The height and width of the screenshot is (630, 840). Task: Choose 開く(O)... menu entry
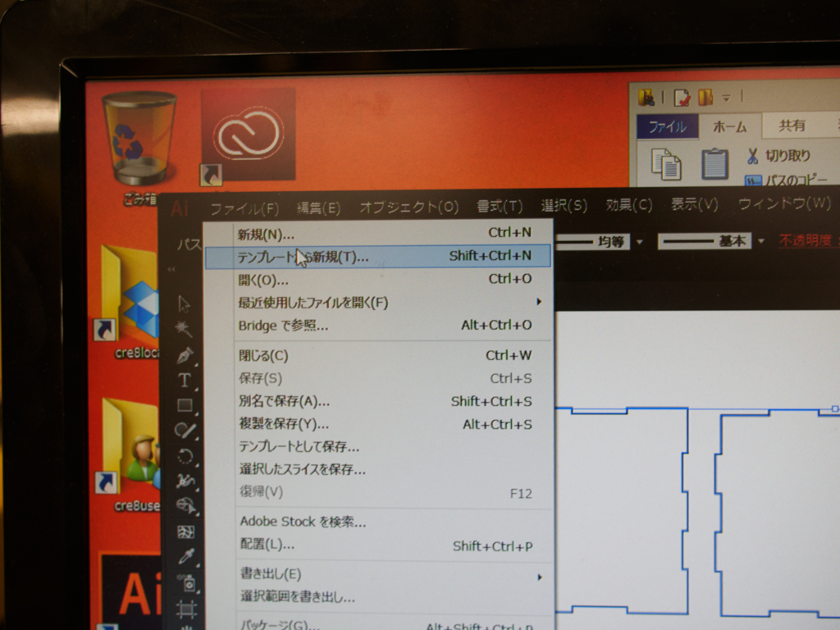[x=377, y=279]
